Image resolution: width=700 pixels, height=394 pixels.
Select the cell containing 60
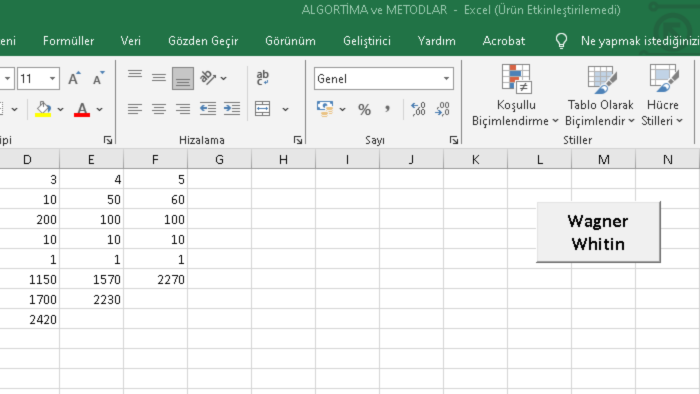pyautogui.click(x=155, y=199)
